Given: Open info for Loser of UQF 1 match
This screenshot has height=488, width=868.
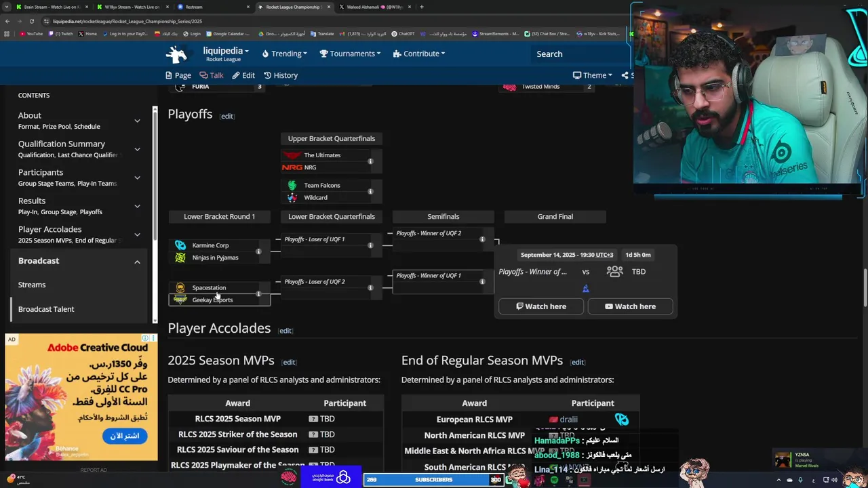Looking at the screenshot, I should coord(370,245).
